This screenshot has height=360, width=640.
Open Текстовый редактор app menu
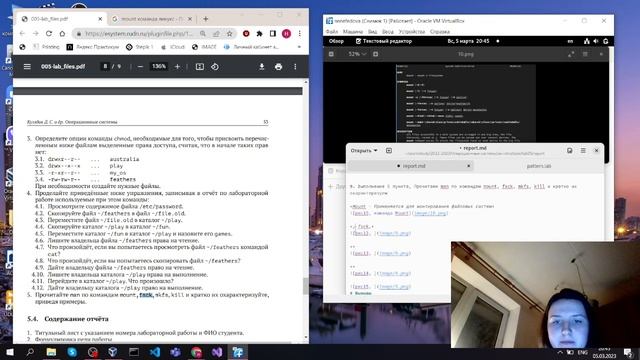(384, 41)
